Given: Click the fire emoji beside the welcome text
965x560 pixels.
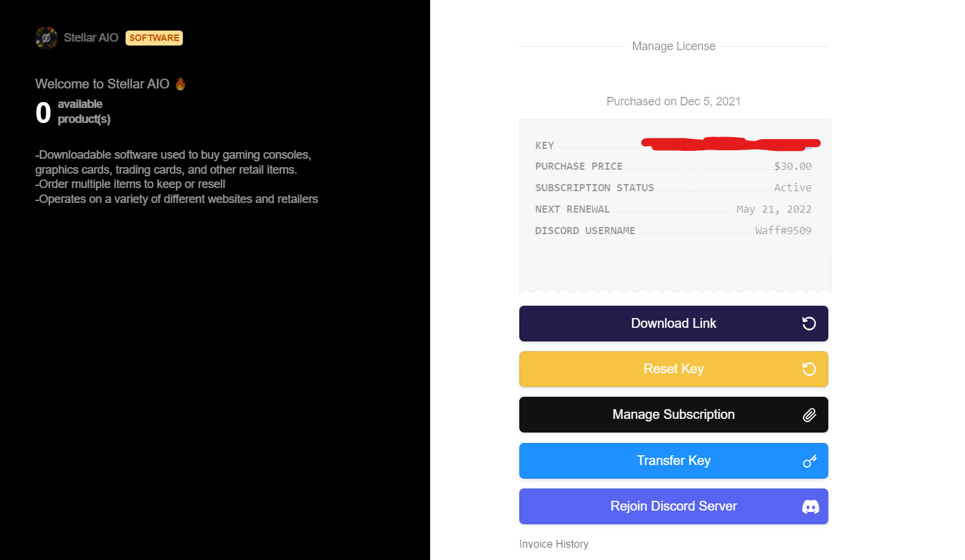Looking at the screenshot, I should [x=180, y=84].
